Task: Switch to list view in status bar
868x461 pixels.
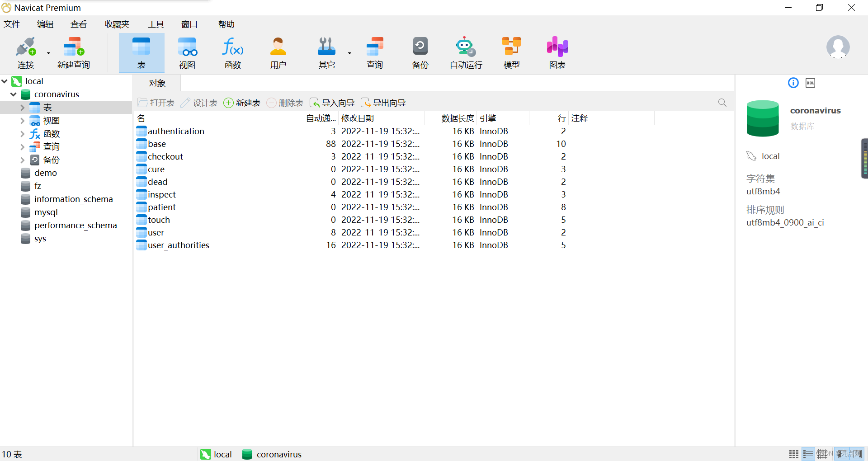Action: pyautogui.click(x=808, y=454)
